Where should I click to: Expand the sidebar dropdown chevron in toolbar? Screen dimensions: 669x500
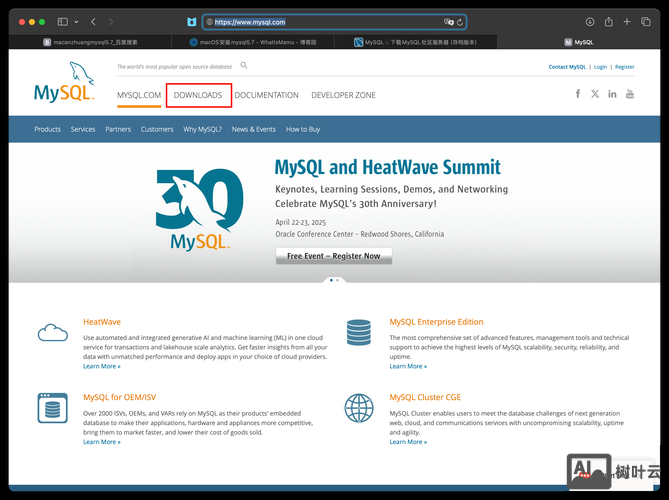point(75,21)
